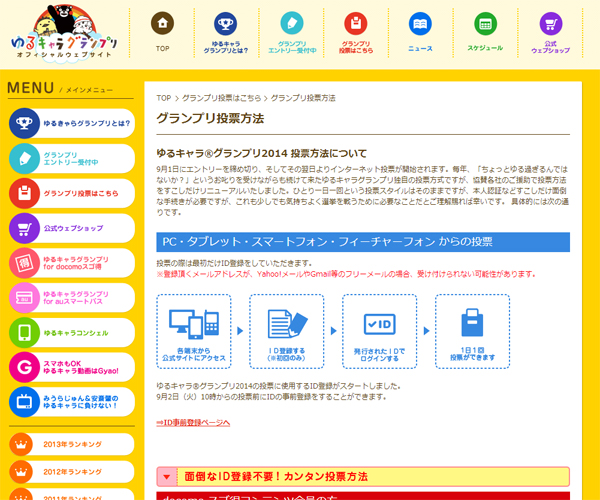600x500 pixels.
Task: Click the TOP breadcrumb link
Action: [x=164, y=98]
